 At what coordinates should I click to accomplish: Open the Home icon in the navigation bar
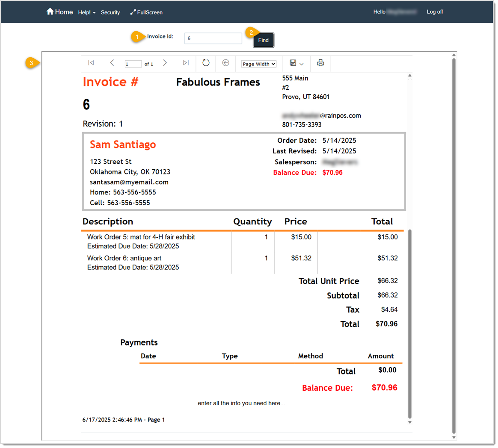pos(50,12)
